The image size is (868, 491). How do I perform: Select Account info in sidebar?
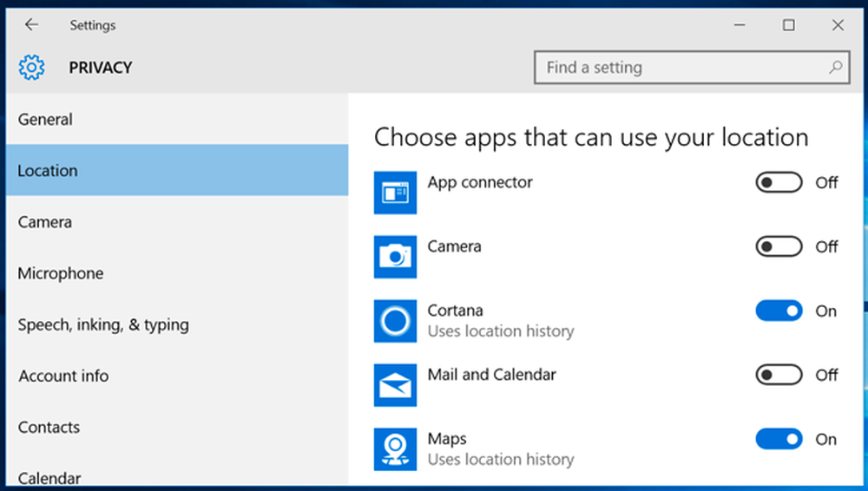pyautogui.click(x=177, y=376)
